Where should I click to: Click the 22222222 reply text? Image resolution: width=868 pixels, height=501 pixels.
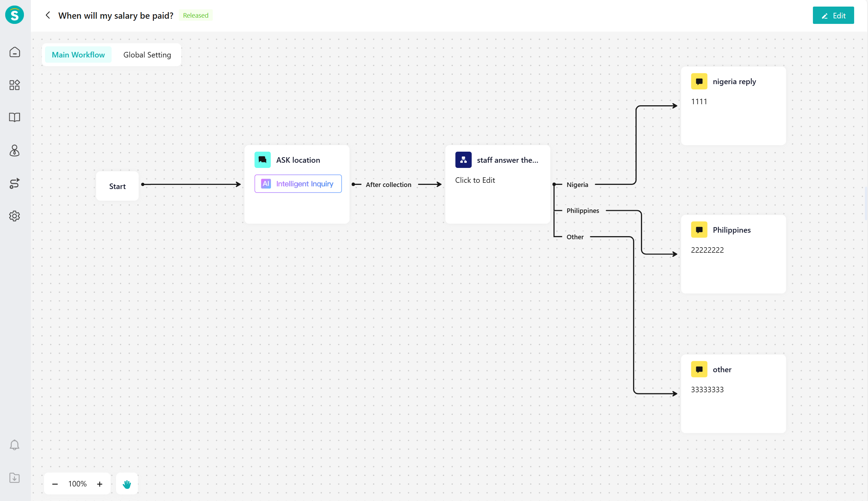click(x=707, y=250)
